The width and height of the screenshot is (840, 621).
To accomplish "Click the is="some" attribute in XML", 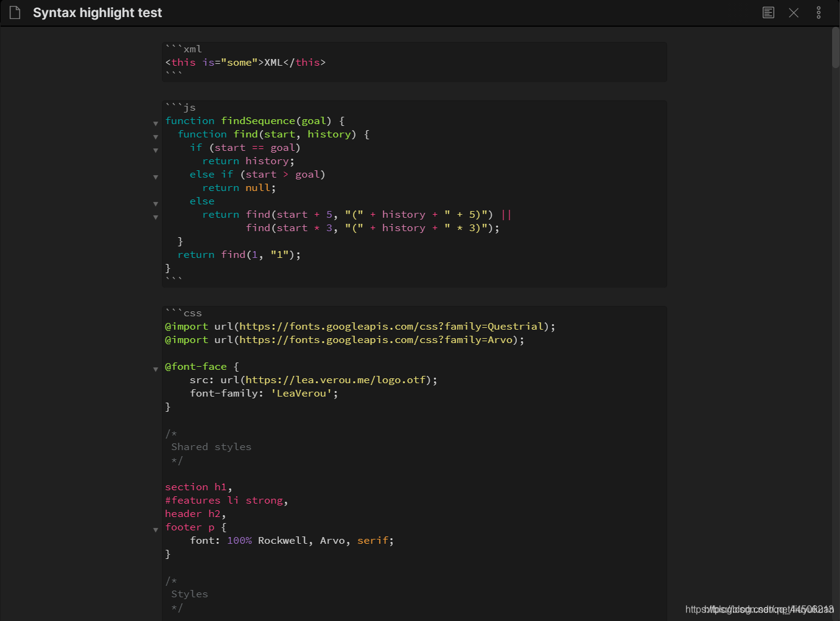I will [x=230, y=63].
